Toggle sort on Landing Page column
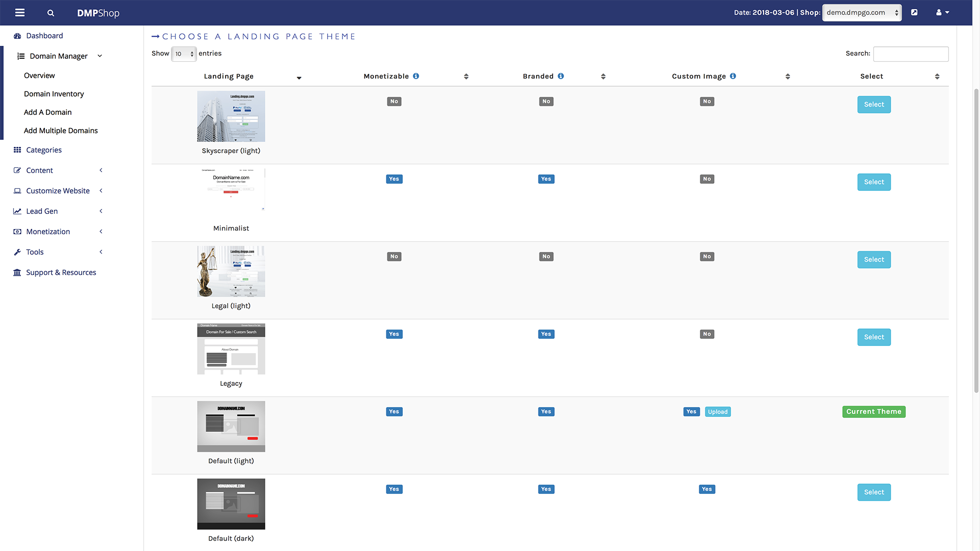The height and width of the screenshot is (551, 980). [x=299, y=78]
